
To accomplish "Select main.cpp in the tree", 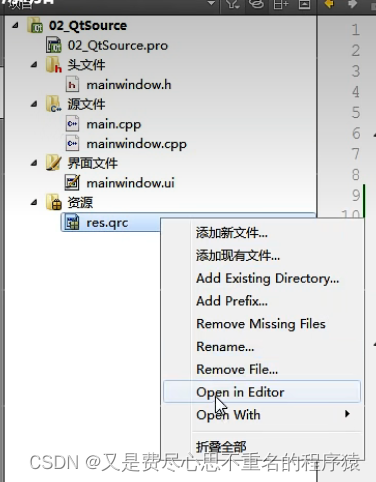I will (114, 124).
